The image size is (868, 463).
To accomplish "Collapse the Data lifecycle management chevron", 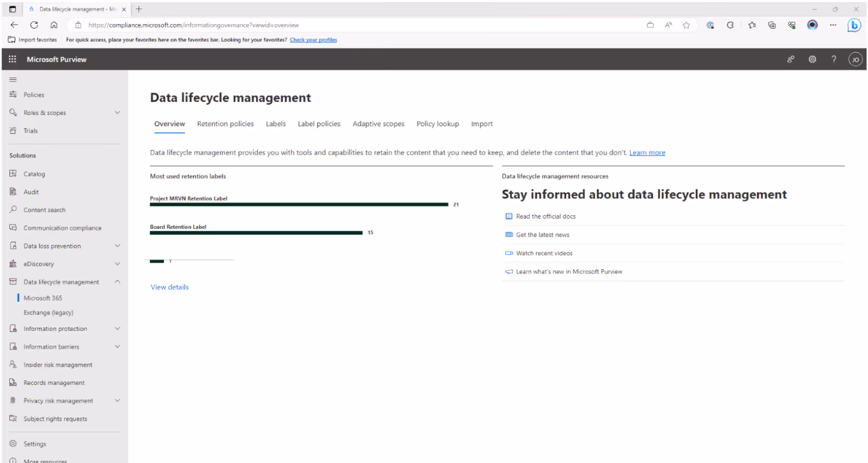I will click(x=117, y=281).
